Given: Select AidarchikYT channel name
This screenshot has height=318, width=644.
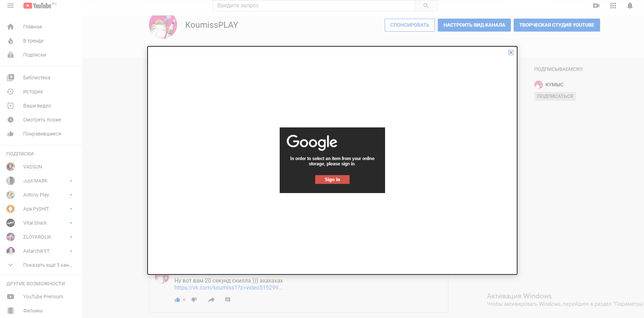Looking at the screenshot, I should [36, 251].
